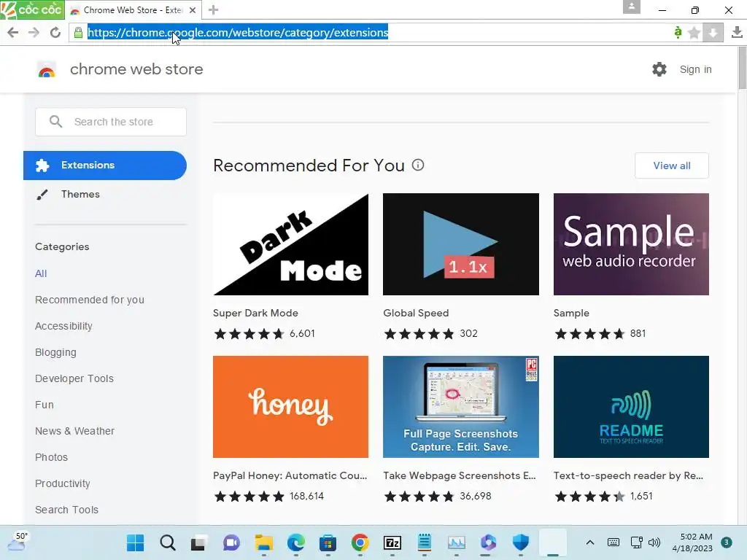
Task: Open clock showing 5:02 AM
Action: (692, 542)
